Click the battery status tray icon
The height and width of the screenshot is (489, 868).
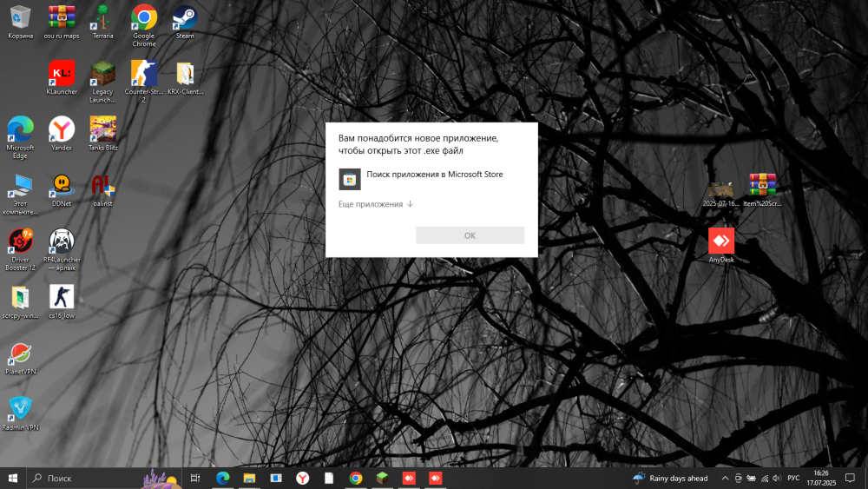coord(751,478)
